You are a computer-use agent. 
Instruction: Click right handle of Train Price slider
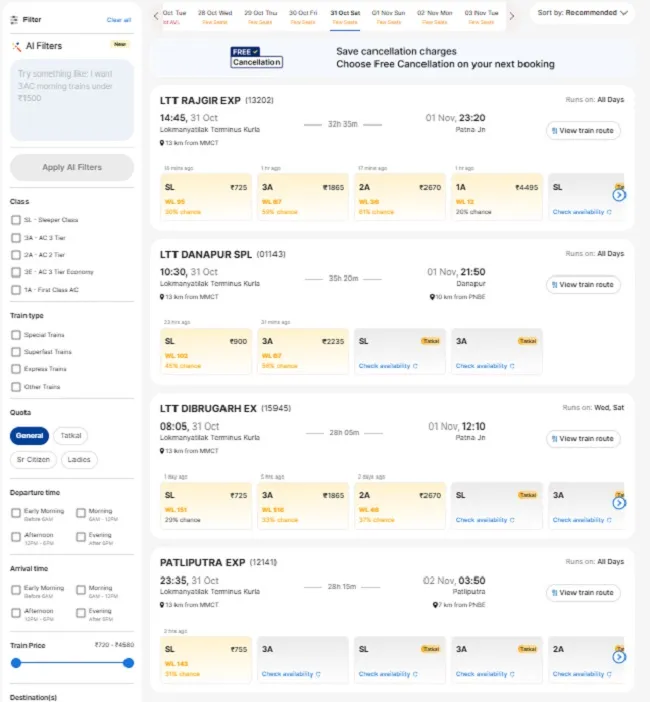click(x=128, y=663)
